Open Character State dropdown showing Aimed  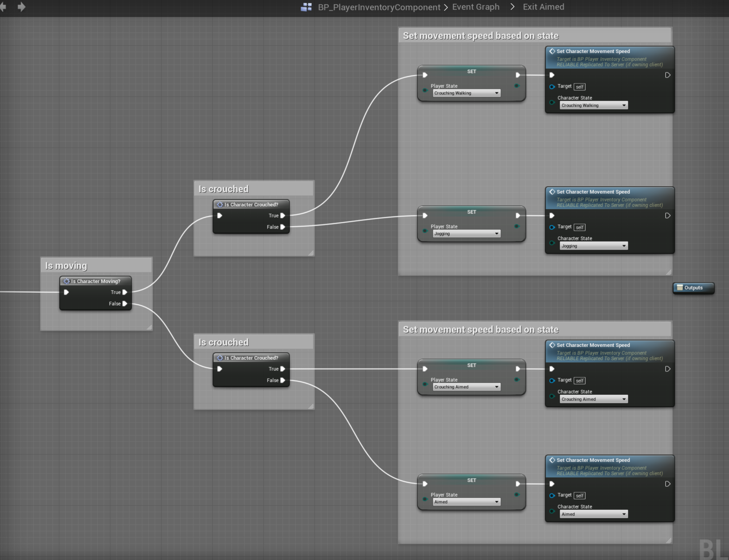pos(593,514)
